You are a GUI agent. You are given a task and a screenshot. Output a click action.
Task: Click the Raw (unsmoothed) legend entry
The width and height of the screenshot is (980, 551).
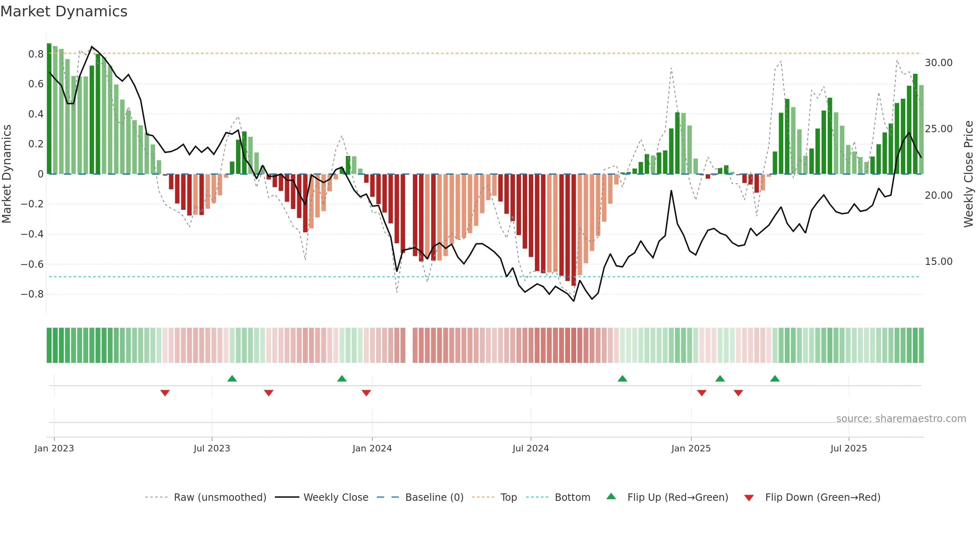pyautogui.click(x=205, y=497)
